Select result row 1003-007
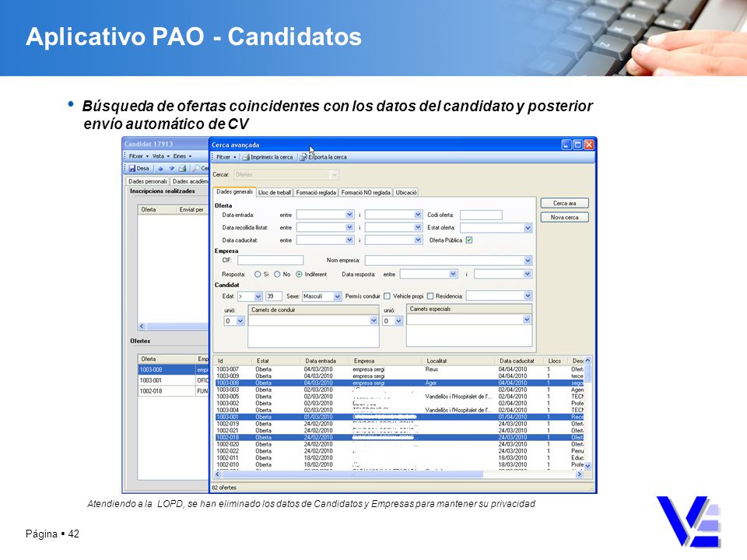The width and height of the screenshot is (747, 560). tap(398, 369)
